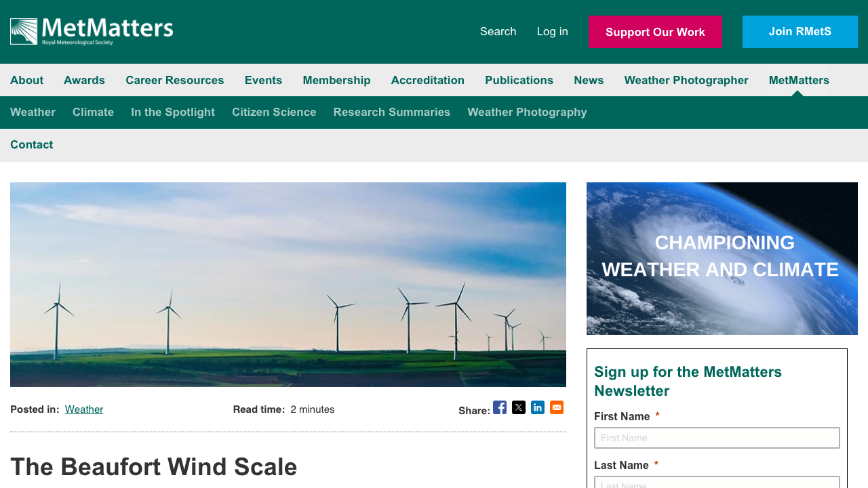This screenshot has height=488, width=868.
Task: Open the Contact page
Action: [31, 144]
